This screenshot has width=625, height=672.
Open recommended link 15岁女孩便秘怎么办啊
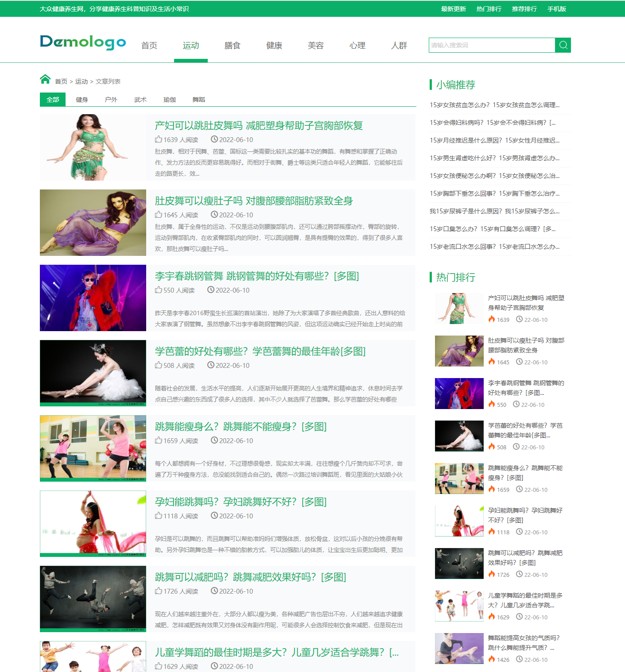coord(494,176)
